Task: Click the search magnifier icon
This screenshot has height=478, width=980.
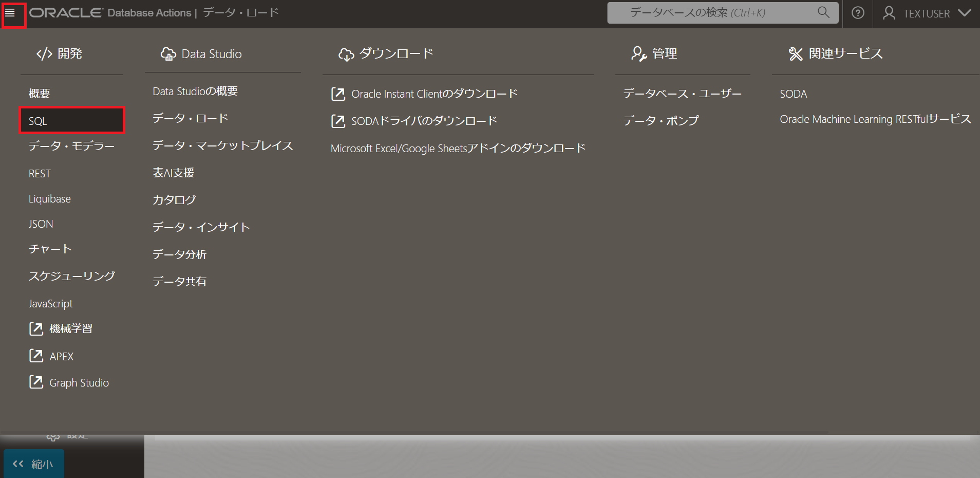Action: point(823,12)
